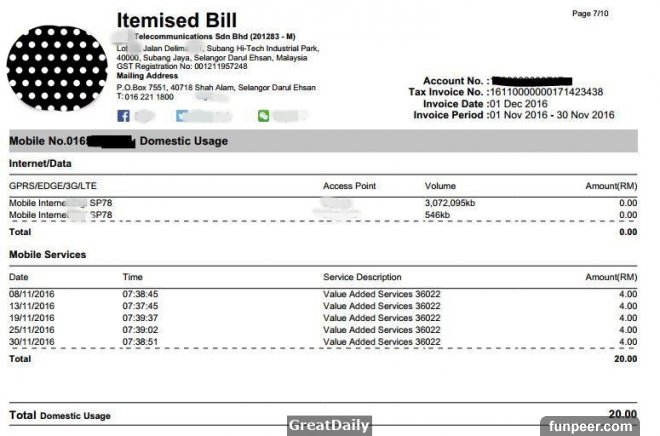Click the Mobile Services section heading
The width and height of the screenshot is (660, 436).
pyautogui.click(x=47, y=255)
